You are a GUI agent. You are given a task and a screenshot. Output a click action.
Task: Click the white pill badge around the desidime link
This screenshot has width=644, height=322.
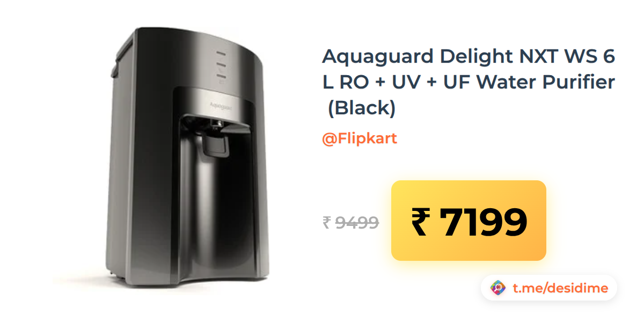548,288
